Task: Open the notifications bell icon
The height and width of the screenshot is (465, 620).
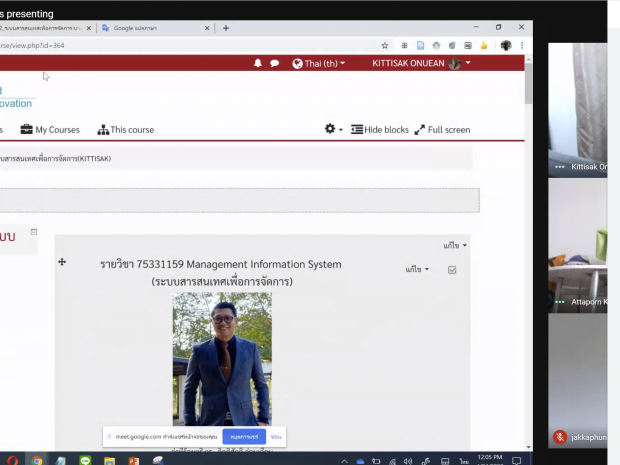Action: (x=258, y=63)
